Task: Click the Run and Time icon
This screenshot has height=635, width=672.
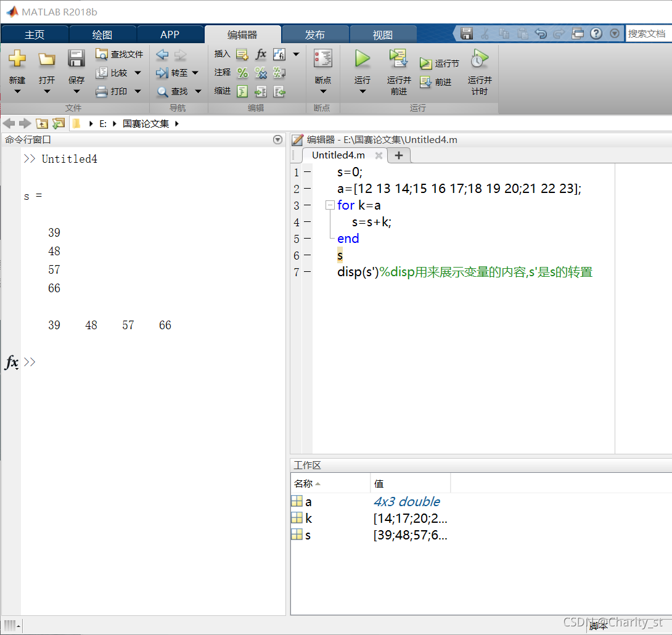Action: point(479,59)
